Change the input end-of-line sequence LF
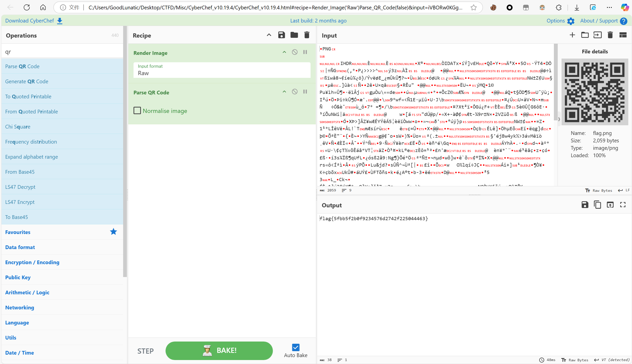 point(624,190)
